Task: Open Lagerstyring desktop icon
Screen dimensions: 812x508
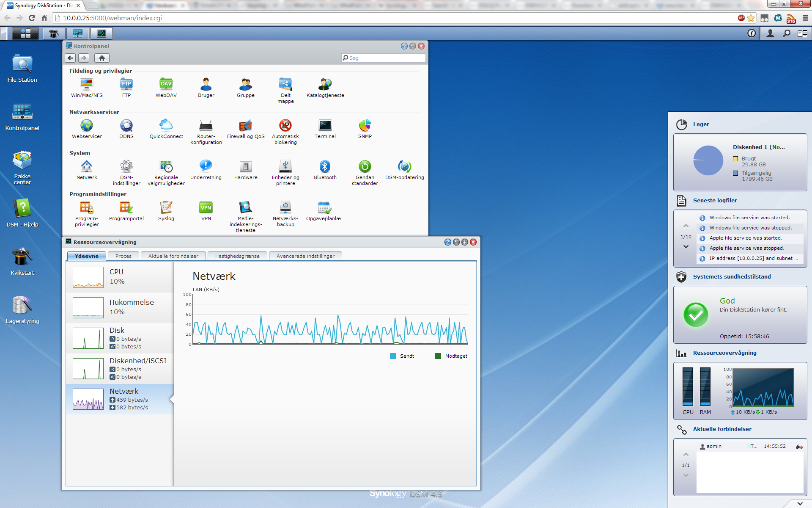Action: pyautogui.click(x=22, y=309)
